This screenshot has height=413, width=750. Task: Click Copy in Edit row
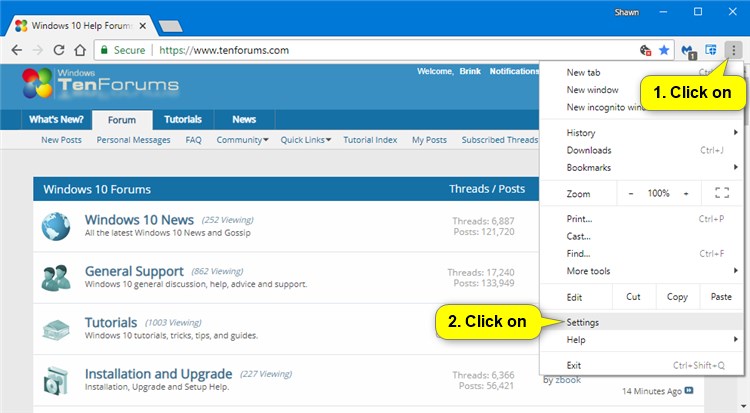[x=677, y=297]
